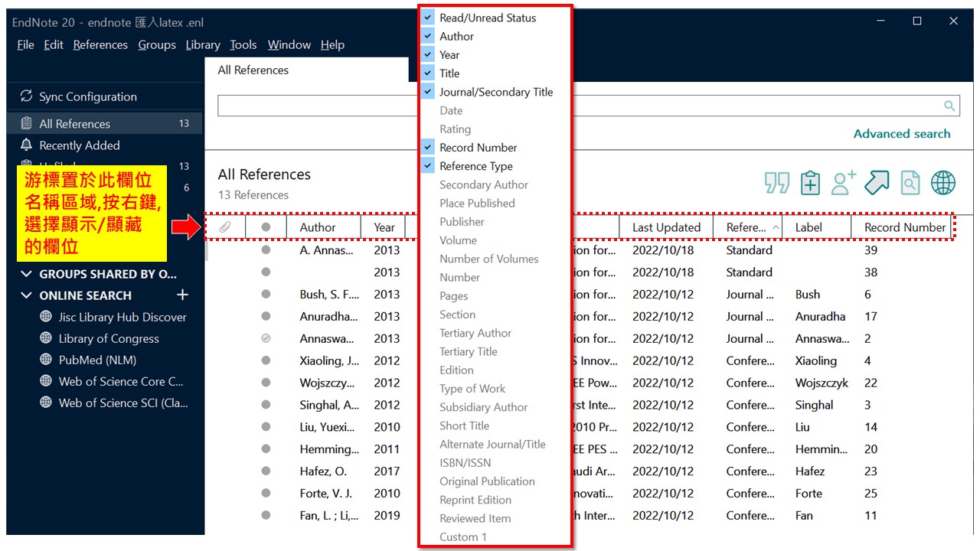Sort by Last Updated column header
This screenshot has height=551, width=980.
(666, 227)
